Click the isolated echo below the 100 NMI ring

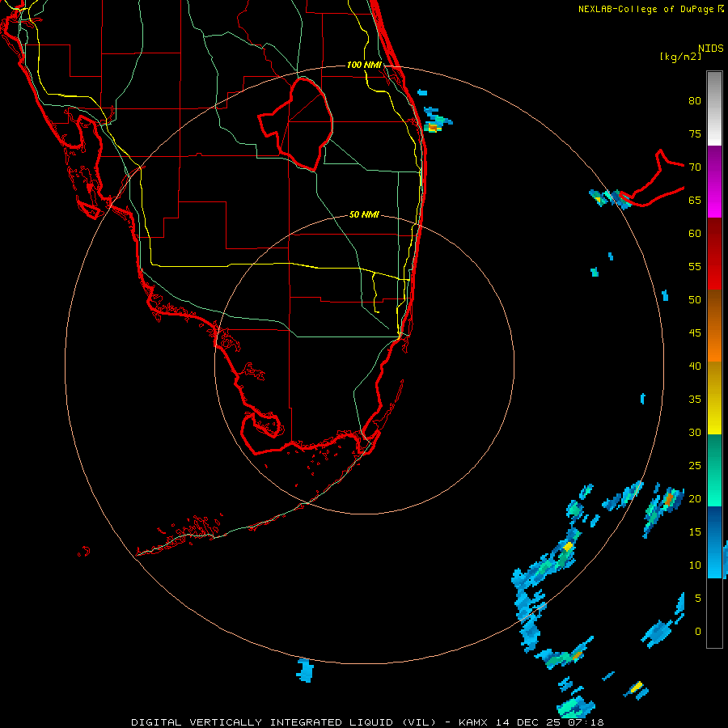[x=305, y=670]
